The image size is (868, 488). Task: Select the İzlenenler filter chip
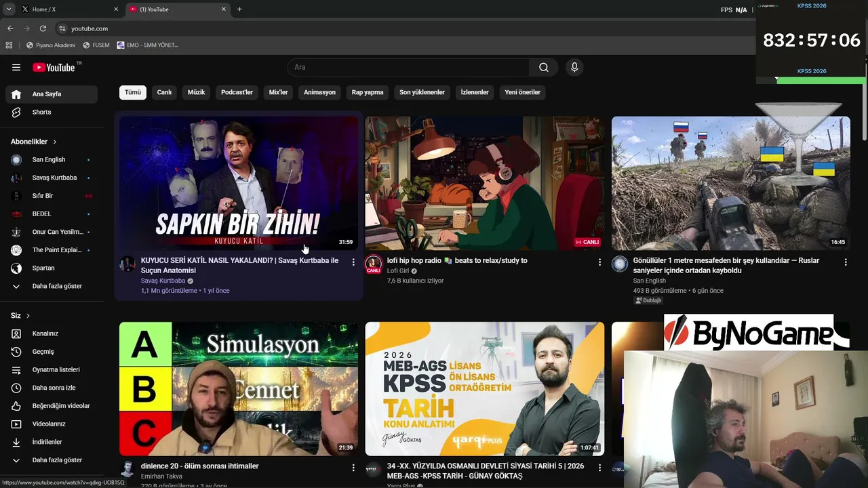click(x=475, y=92)
